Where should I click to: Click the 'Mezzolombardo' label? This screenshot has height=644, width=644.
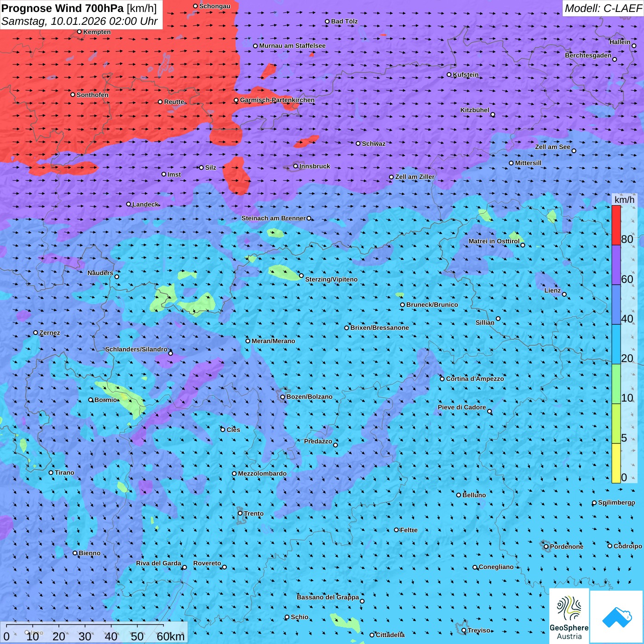tap(262, 473)
